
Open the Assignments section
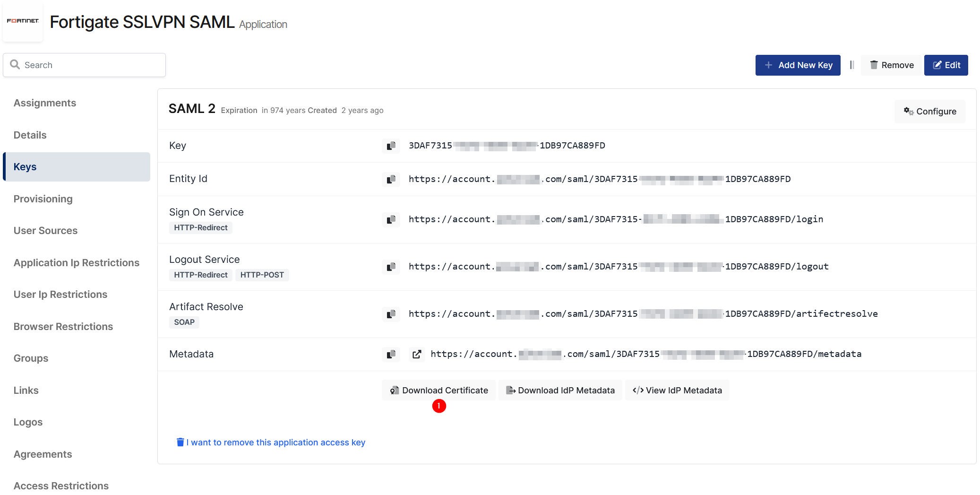click(45, 103)
